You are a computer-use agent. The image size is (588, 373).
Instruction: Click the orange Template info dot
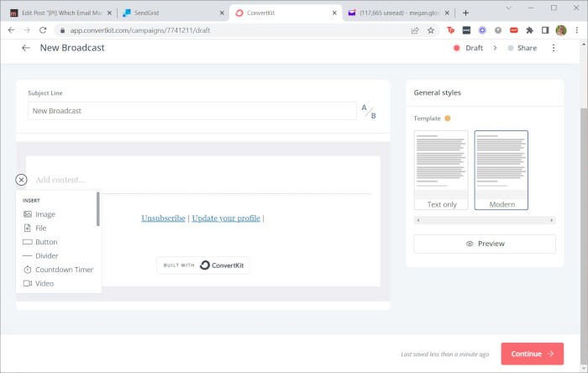click(x=448, y=118)
